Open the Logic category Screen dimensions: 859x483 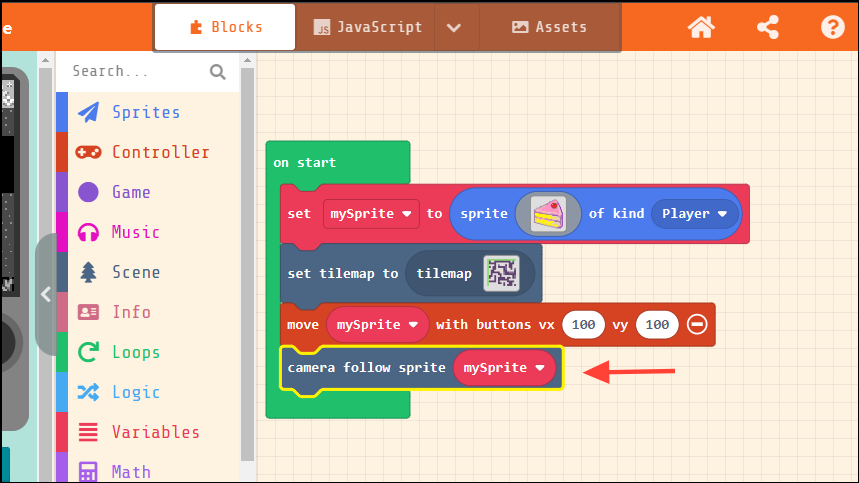(135, 392)
